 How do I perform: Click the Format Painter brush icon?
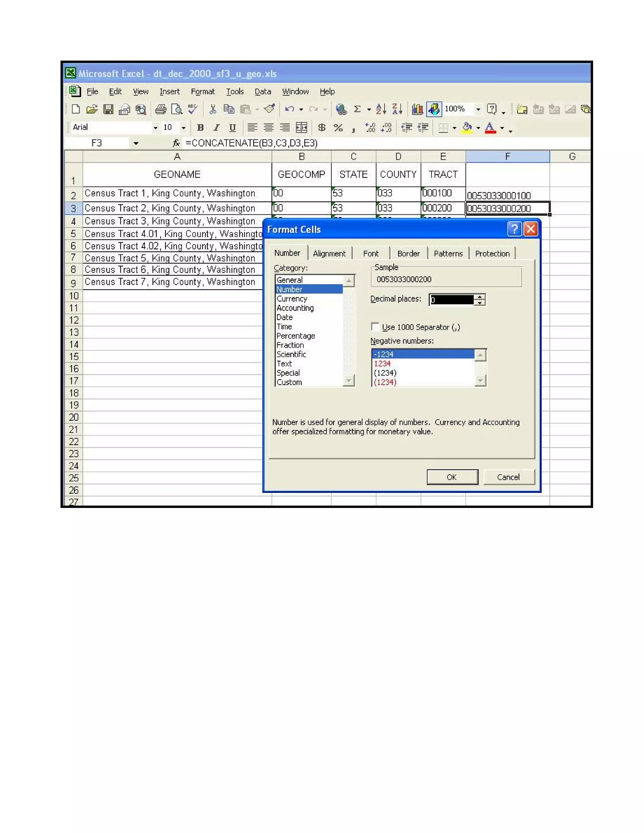click(x=269, y=109)
